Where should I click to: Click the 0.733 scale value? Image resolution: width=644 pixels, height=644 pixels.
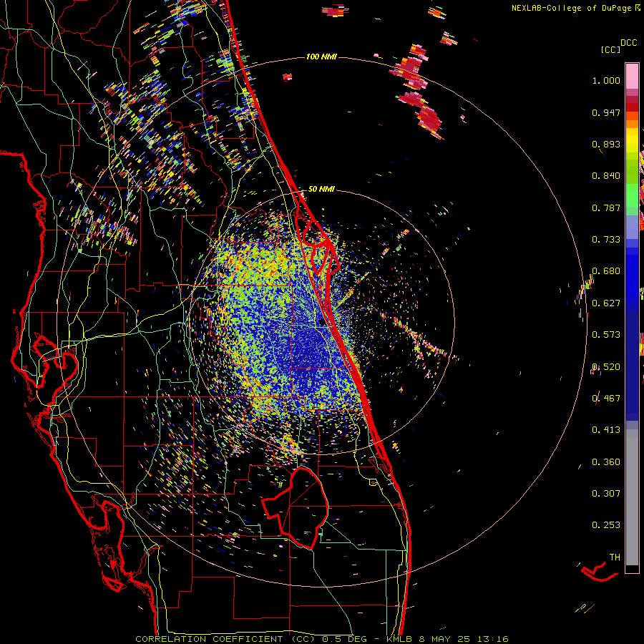606,240
